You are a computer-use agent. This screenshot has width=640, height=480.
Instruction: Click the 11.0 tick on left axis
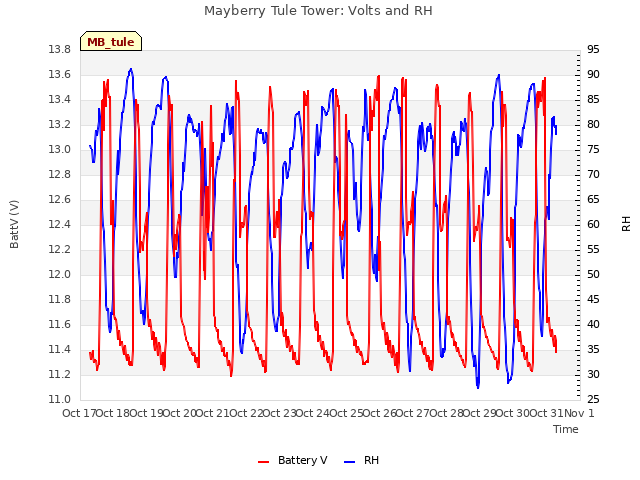(x=60, y=400)
